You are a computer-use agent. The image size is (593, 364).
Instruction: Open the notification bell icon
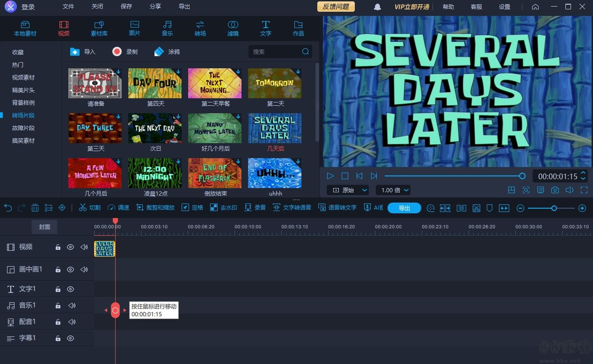[x=377, y=7]
